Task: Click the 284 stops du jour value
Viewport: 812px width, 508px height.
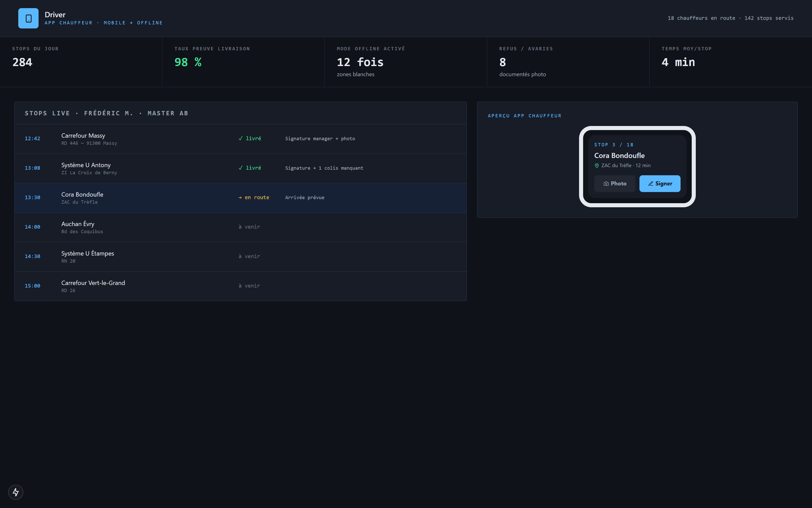Action: pos(23,62)
